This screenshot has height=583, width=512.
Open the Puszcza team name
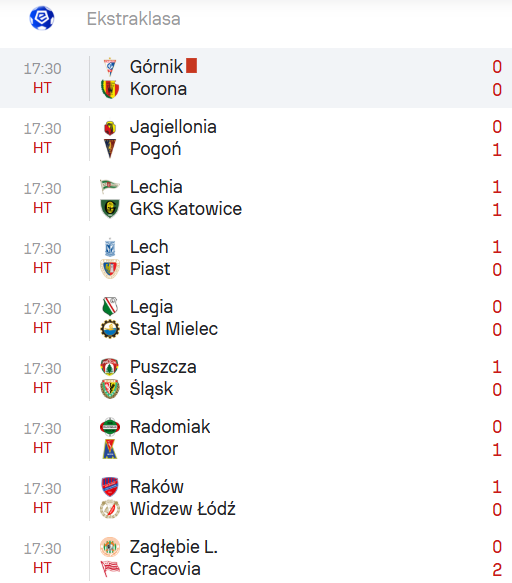(x=163, y=367)
